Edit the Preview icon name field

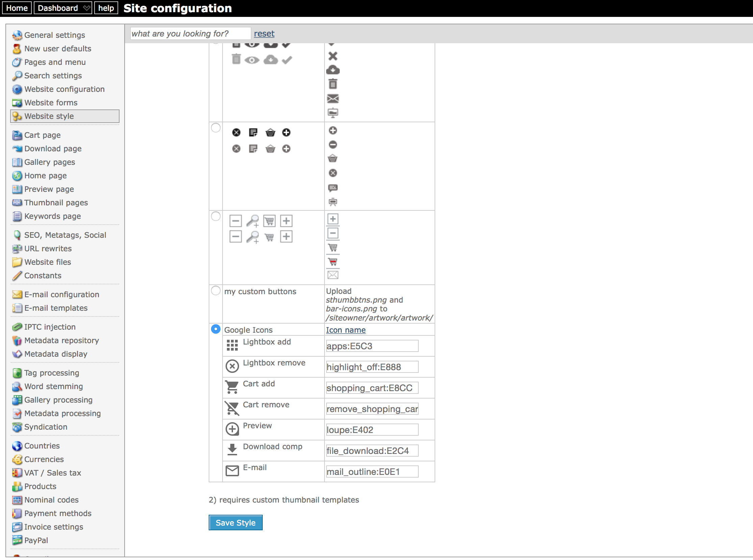click(x=372, y=430)
